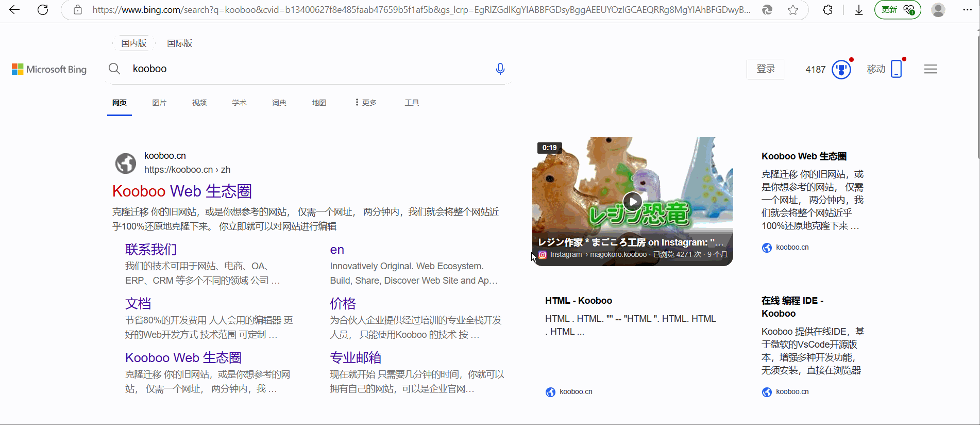
Task: Bookmark page with the star icon
Action: [x=793, y=10]
